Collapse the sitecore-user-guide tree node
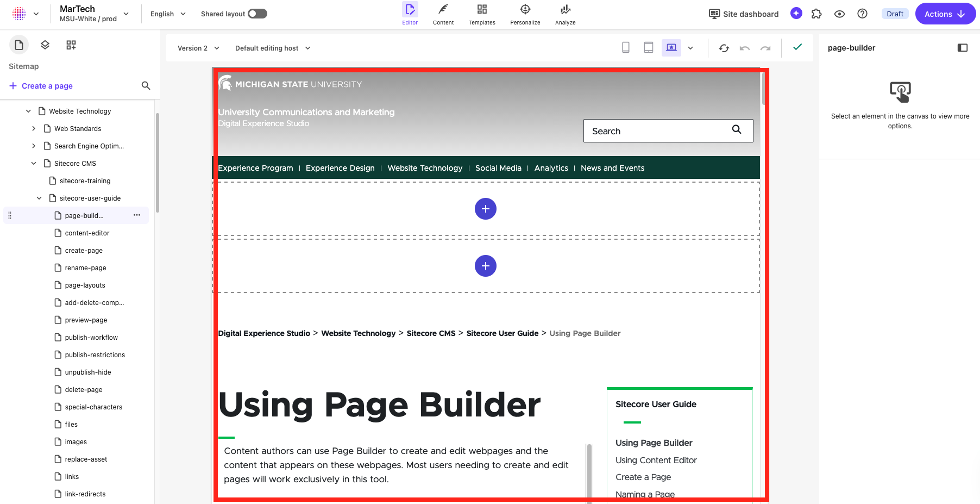The width and height of the screenshot is (980, 504). coord(39,198)
